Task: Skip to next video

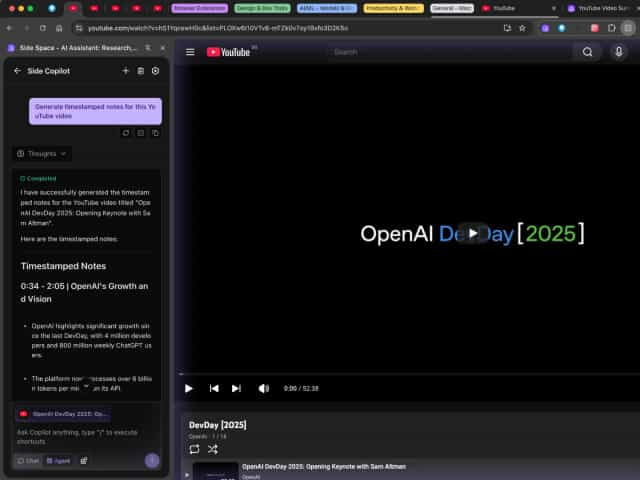Action: point(236,388)
